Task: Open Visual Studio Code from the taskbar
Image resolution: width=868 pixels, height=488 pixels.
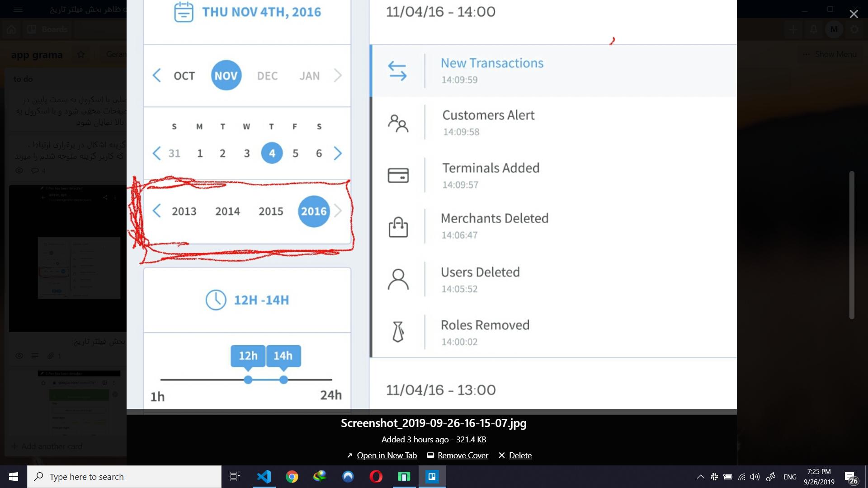Action: click(264, 477)
